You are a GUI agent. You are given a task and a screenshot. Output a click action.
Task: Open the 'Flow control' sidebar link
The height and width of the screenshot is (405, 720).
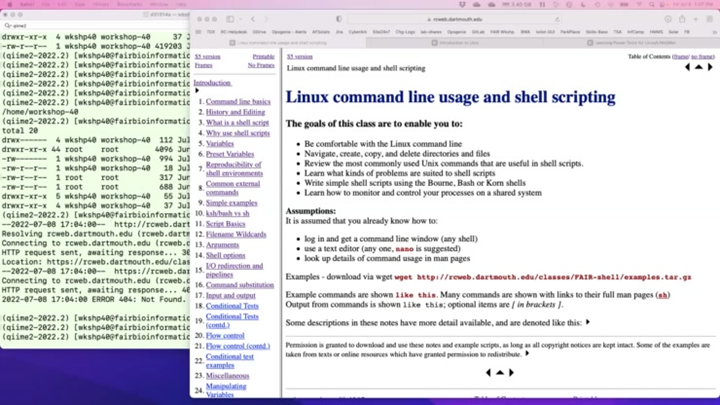coord(224,336)
